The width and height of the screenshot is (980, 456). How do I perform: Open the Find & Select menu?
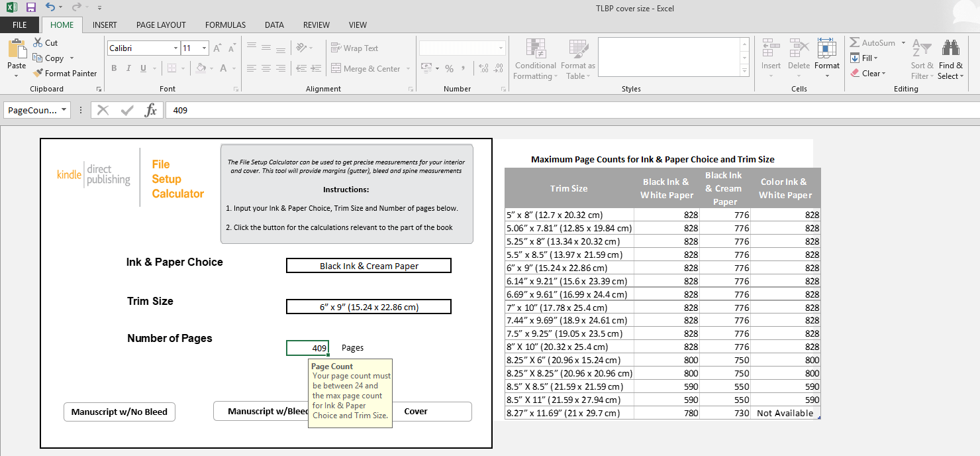(x=951, y=58)
